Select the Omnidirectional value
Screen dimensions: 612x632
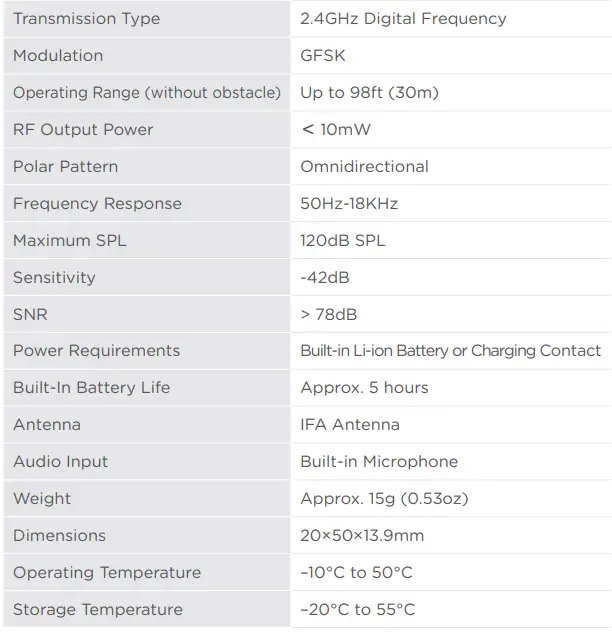(x=364, y=167)
